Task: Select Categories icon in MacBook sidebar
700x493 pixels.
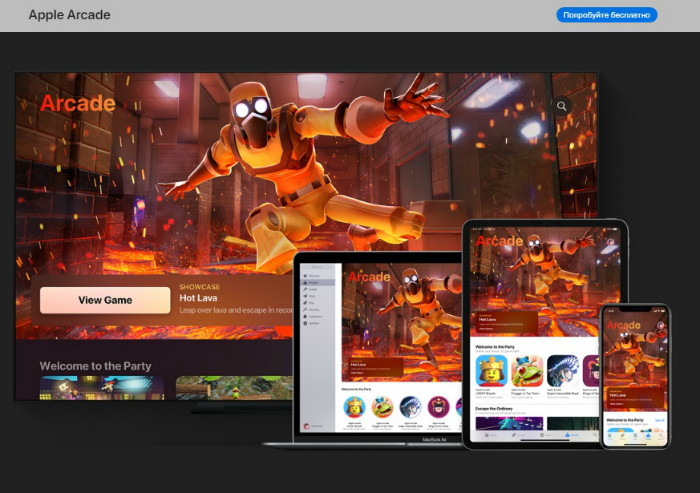Action: 305,317
